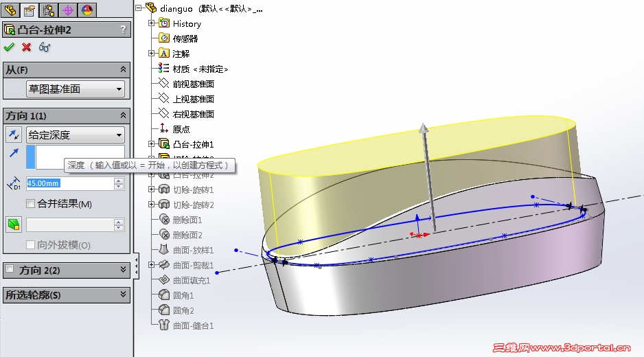Select the 曲面填充1 fill icon
Screen dimensions: 644x357
(164, 280)
